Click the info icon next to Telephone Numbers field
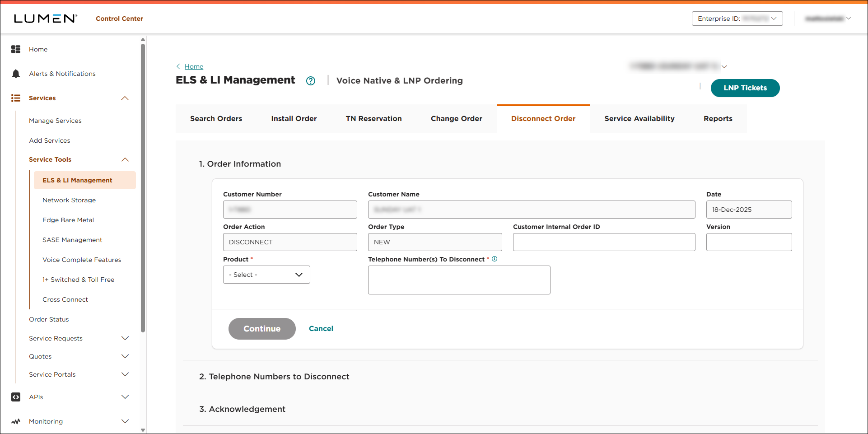Screen dimensions: 868x434 495,259
